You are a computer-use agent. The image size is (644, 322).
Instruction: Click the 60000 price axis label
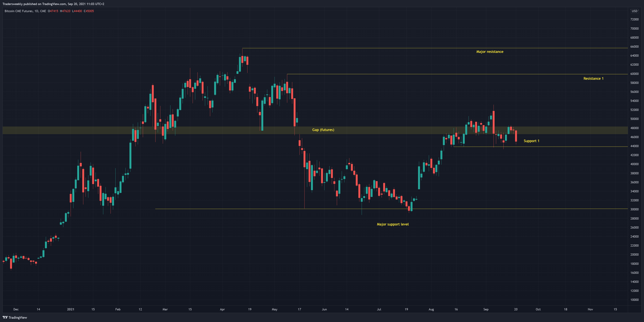[x=634, y=74]
